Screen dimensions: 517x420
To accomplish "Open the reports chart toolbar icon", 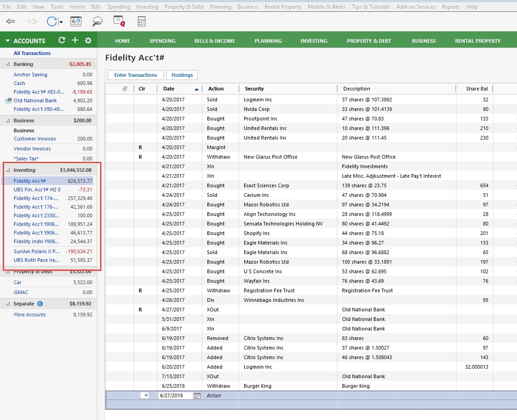I will point(75,22).
